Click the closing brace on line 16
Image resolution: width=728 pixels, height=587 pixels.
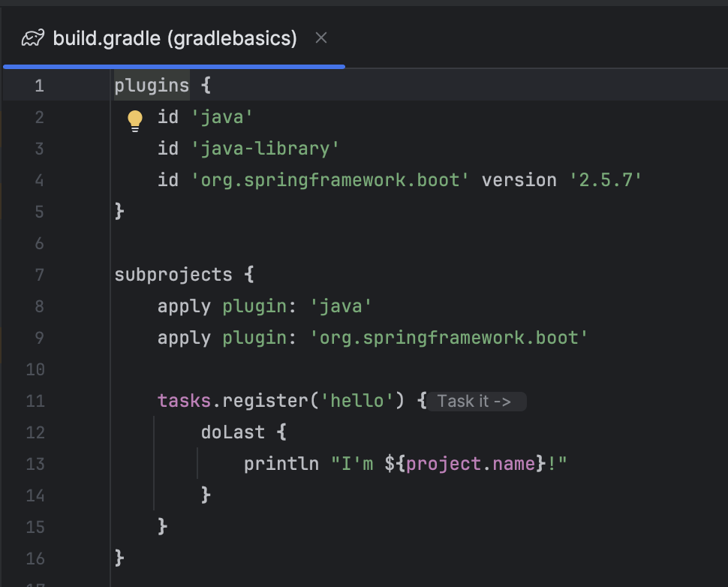coord(119,558)
